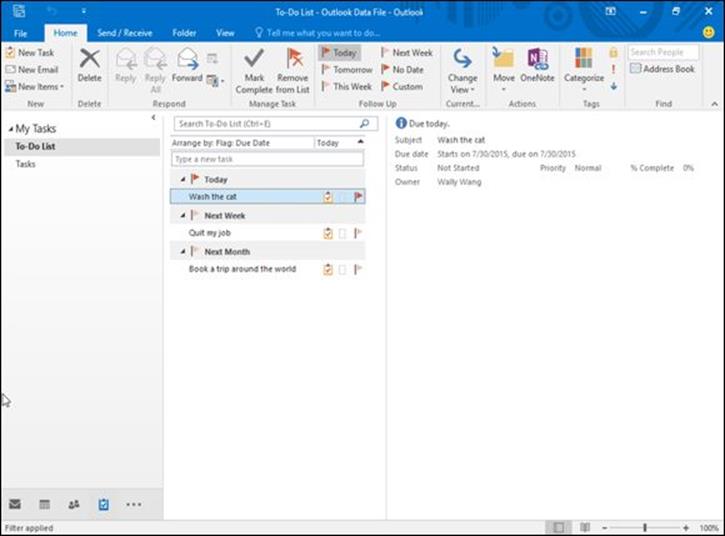This screenshot has width=725, height=536.
Task: Click the Delete X icon
Action: pos(90,59)
